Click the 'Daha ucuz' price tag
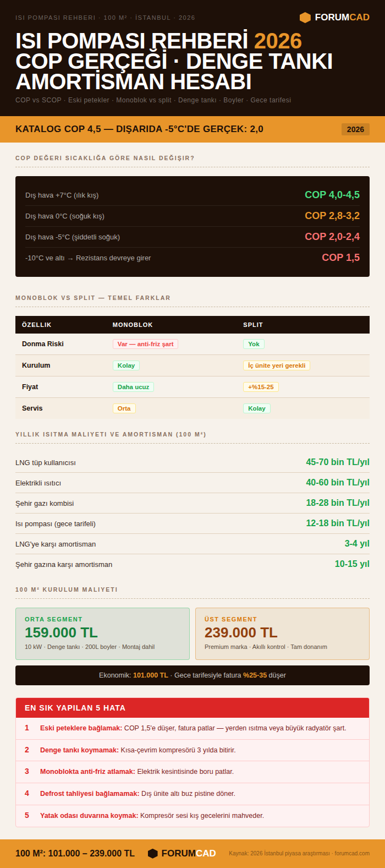The image size is (385, 868). (x=133, y=387)
